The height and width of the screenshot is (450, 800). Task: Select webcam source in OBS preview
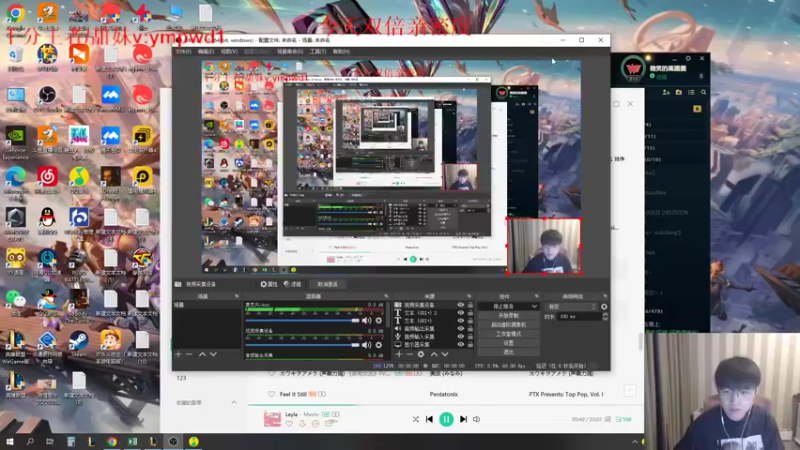point(544,246)
